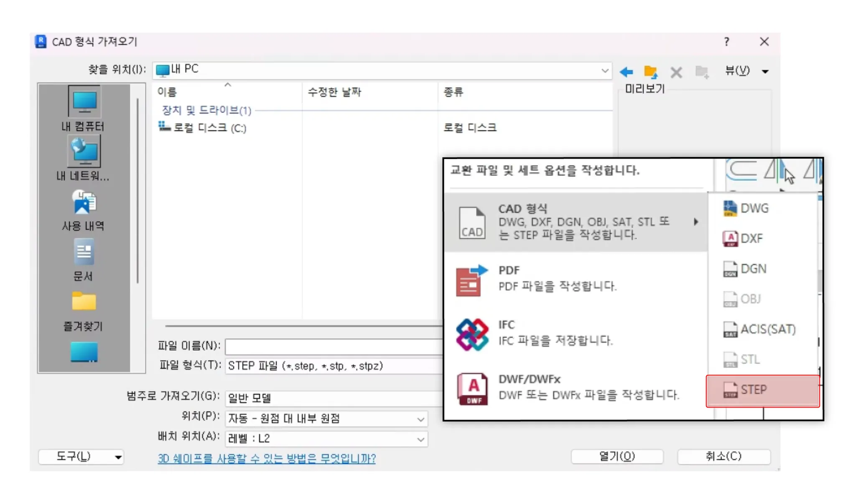This screenshot has width=856, height=504.
Task: Click the 파일 이름 file name field
Action: click(x=334, y=346)
